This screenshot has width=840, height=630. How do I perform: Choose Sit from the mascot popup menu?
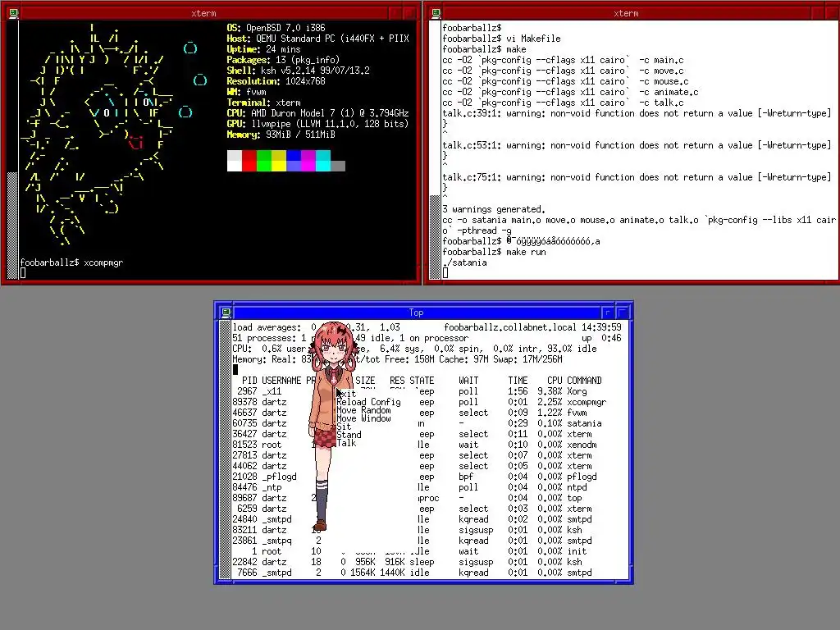point(344,427)
